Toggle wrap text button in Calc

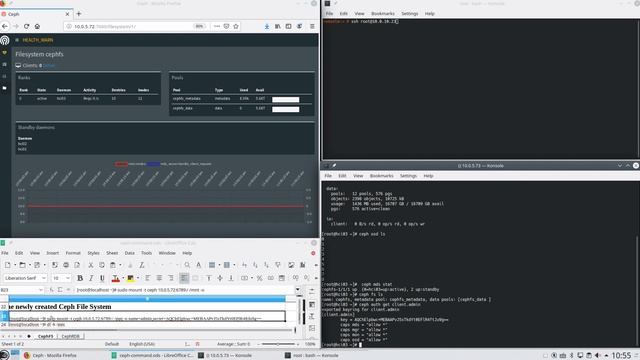click(184, 278)
